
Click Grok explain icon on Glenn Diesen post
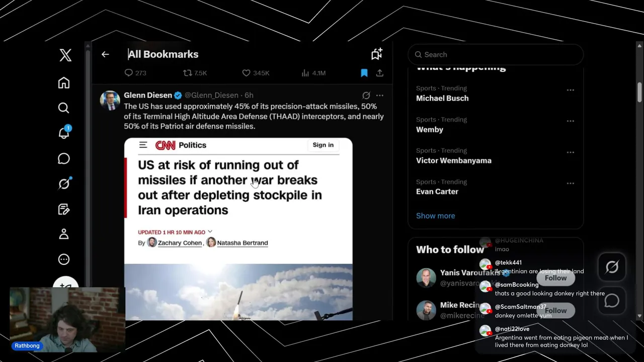coord(366,95)
